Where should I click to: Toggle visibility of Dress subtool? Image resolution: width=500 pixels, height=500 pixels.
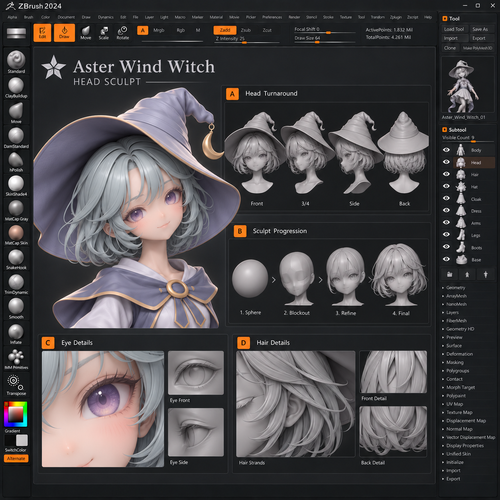point(446,210)
